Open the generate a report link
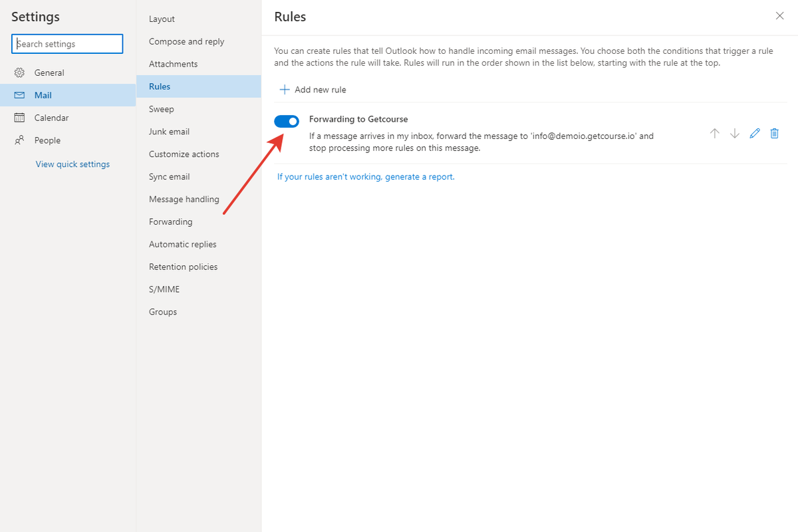The width and height of the screenshot is (798, 532). 366,177
